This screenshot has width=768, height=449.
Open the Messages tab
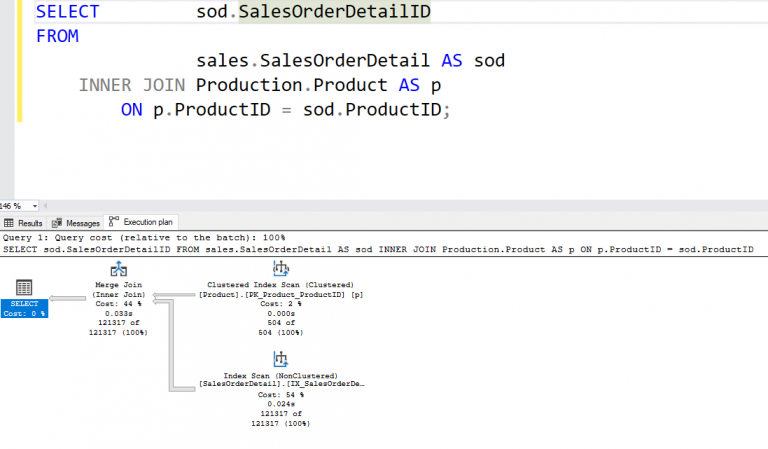77,223
